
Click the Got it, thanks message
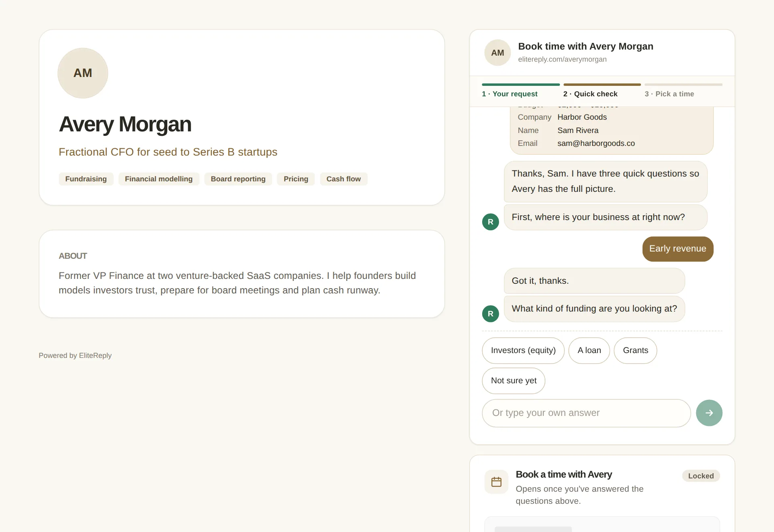(x=594, y=281)
